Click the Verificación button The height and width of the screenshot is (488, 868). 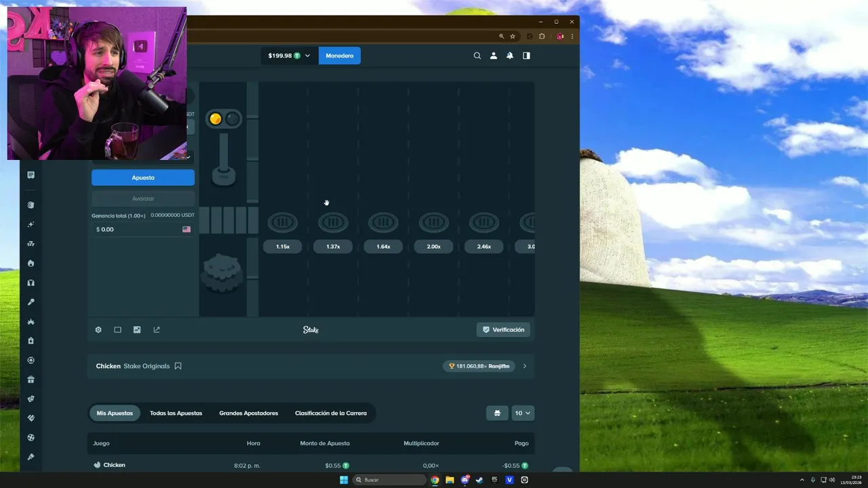(x=503, y=329)
